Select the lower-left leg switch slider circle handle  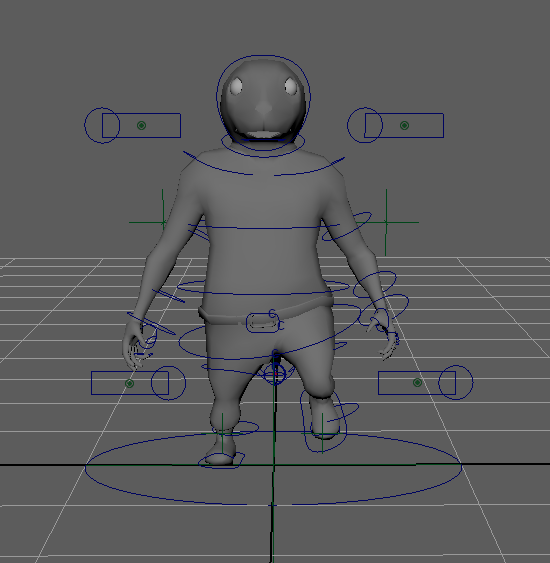(x=168, y=383)
